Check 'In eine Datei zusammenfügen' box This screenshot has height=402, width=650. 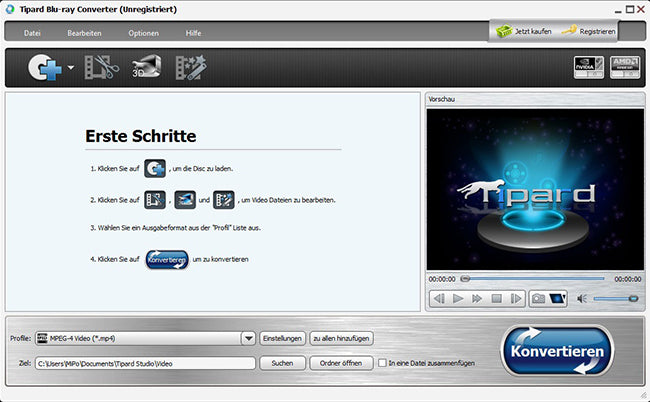pos(383,362)
